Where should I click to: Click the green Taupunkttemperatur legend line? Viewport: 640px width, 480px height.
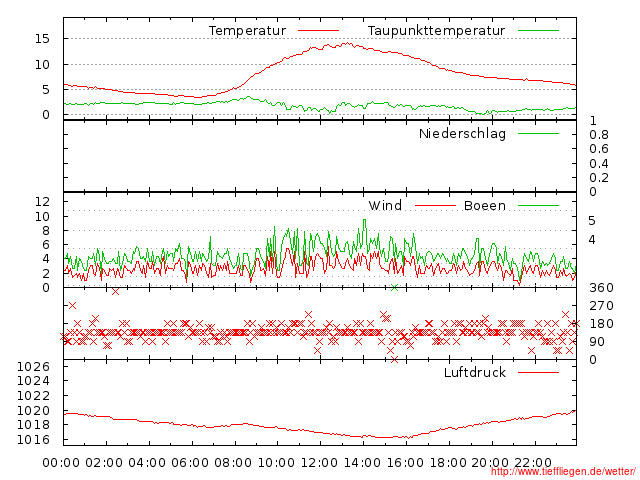(x=538, y=31)
